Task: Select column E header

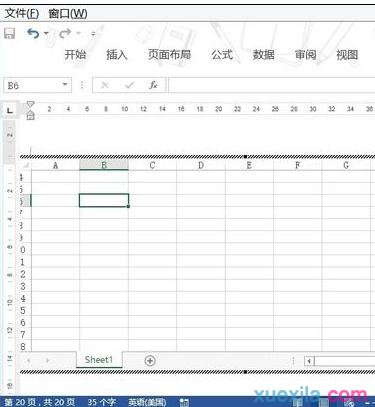Action: tap(249, 165)
